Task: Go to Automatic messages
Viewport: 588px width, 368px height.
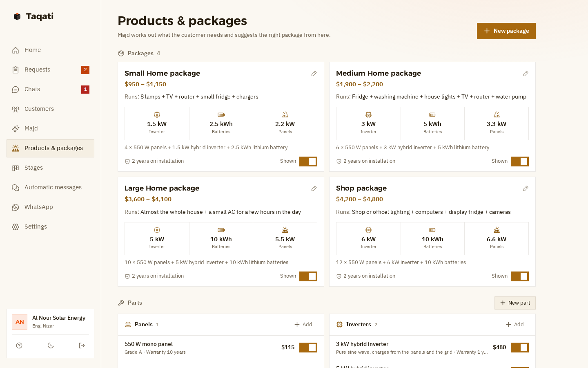Action: (x=50, y=187)
